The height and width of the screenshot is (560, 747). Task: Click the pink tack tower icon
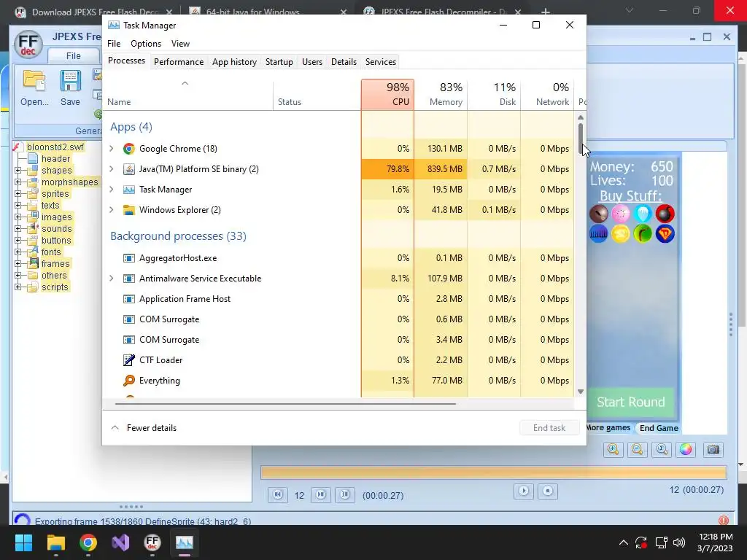point(621,214)
